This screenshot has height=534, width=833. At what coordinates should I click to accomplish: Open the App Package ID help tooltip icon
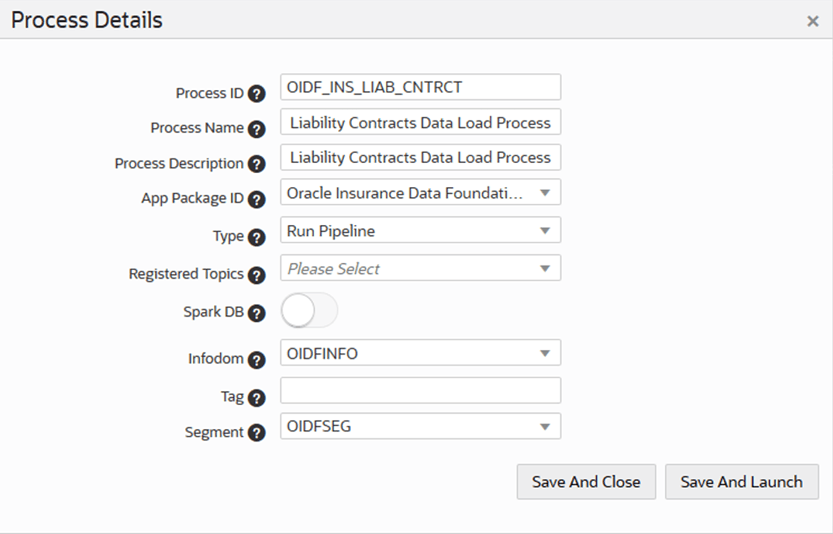pyautogui.click(x=257, y=199)
